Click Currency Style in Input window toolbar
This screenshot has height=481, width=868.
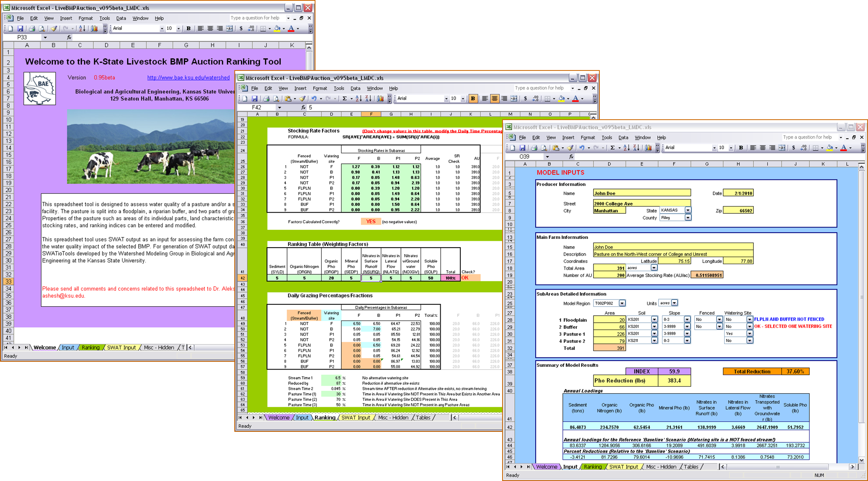tap(793, 148)
